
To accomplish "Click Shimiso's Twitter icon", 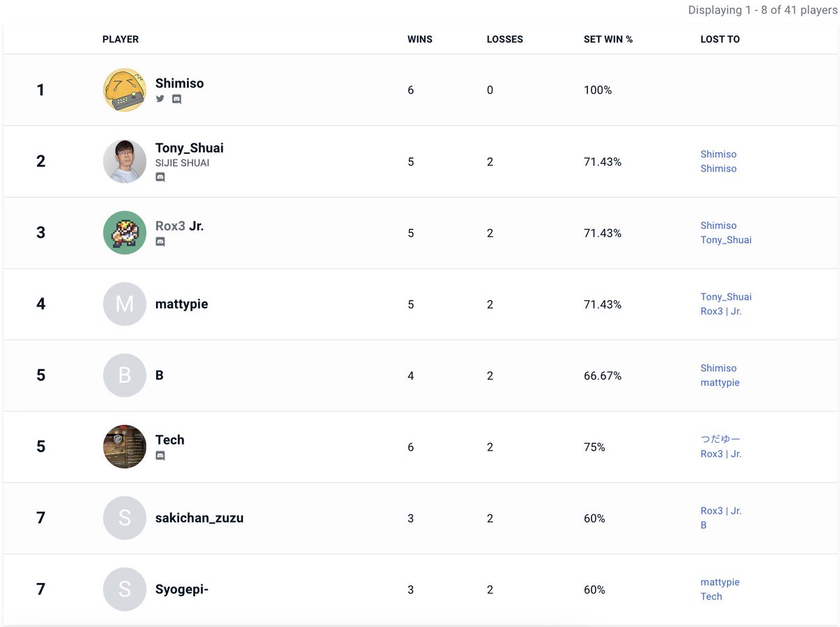I will (x=160, y=99).
